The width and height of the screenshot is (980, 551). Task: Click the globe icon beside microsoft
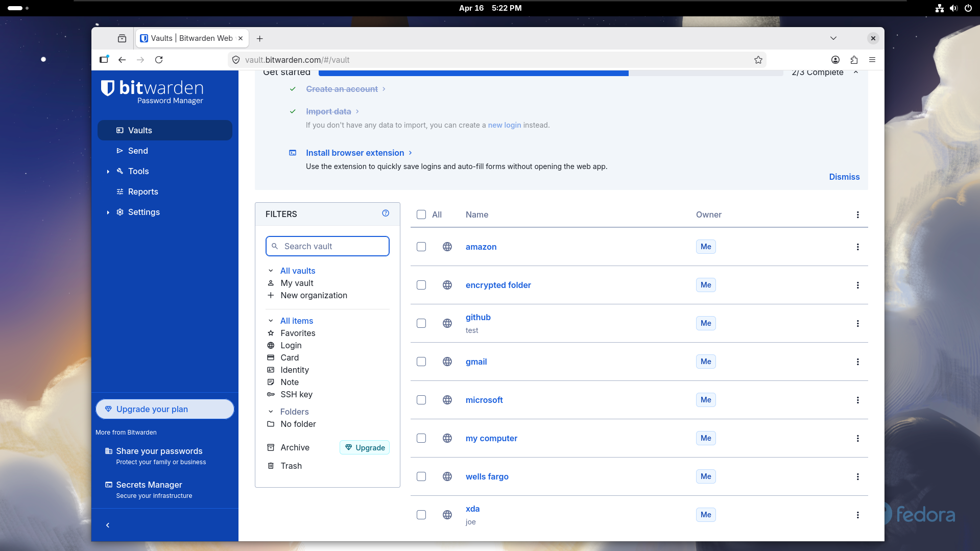coord(447,400)
